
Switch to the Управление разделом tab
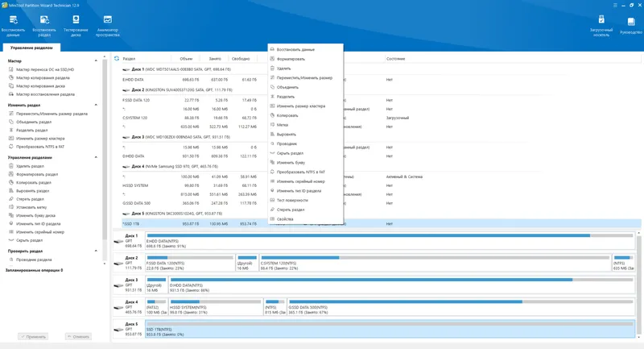click(x=31, y=48)
